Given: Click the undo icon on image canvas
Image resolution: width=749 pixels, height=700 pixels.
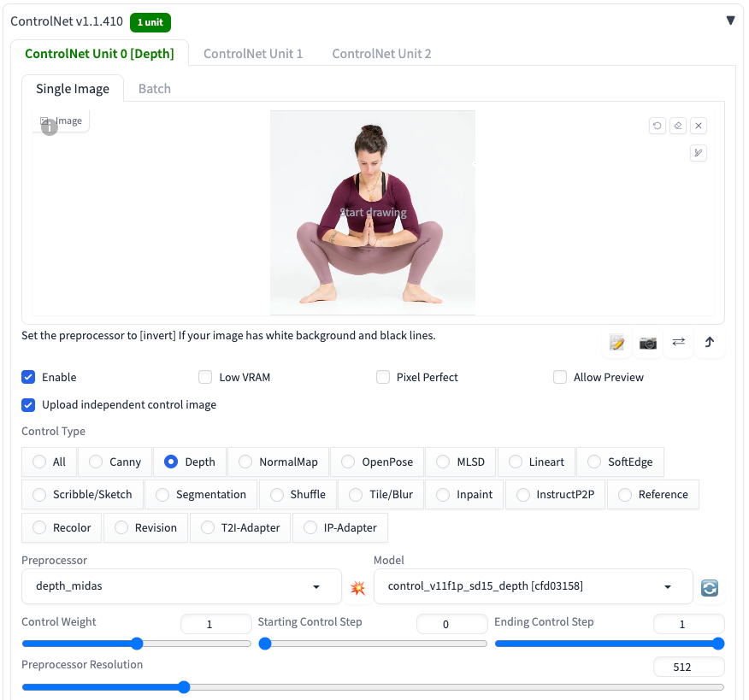Looking at the screenshot, I should point(657,126).
